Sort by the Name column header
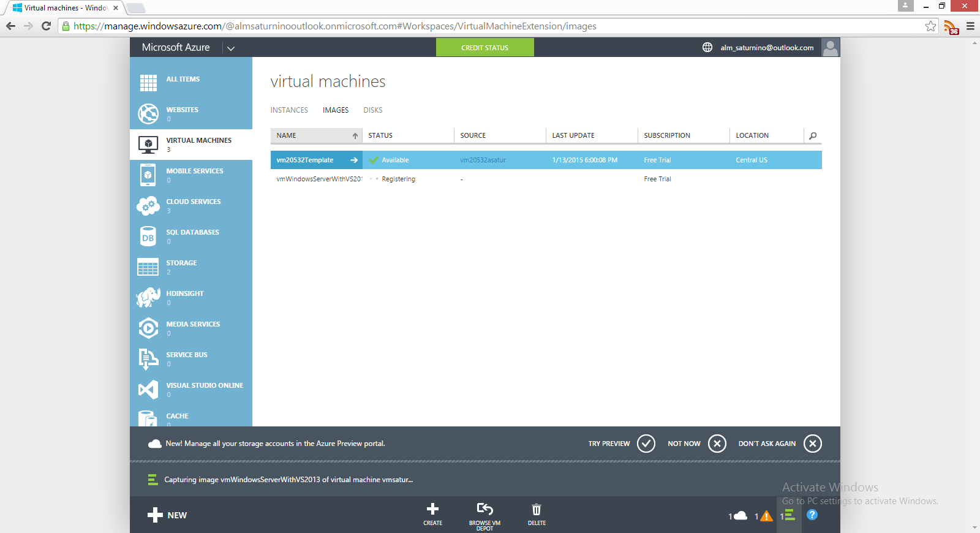This screenshot has height=533, width=980. 317,135
